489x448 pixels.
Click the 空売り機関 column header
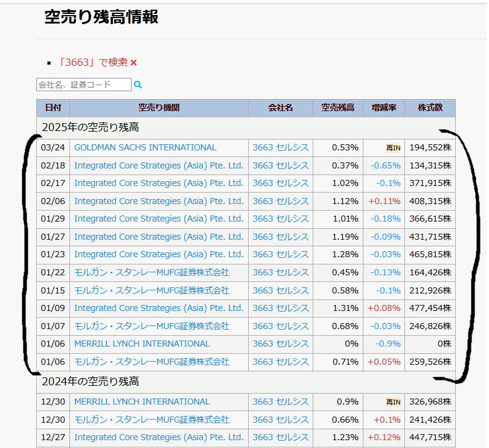[x=160, y=107]
